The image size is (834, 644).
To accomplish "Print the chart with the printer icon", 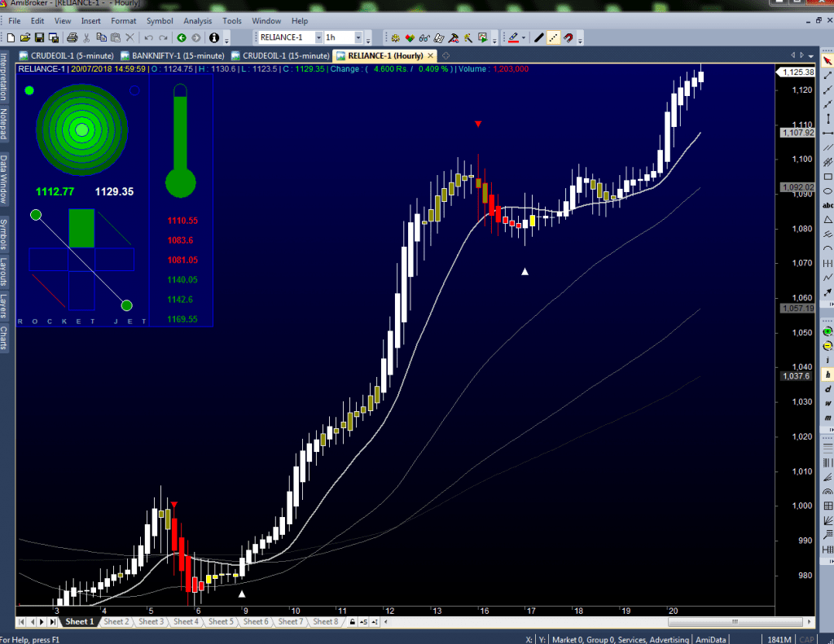I will click(x=72, y=37).
